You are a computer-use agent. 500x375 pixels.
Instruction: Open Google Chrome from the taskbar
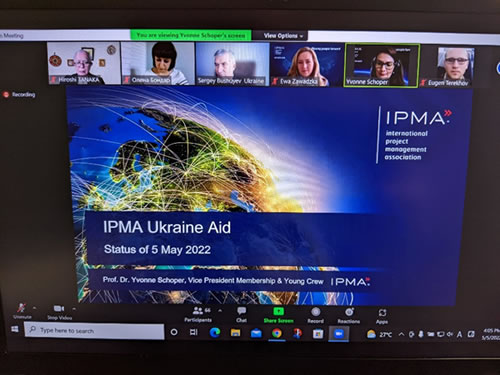(x=276, y=333)
